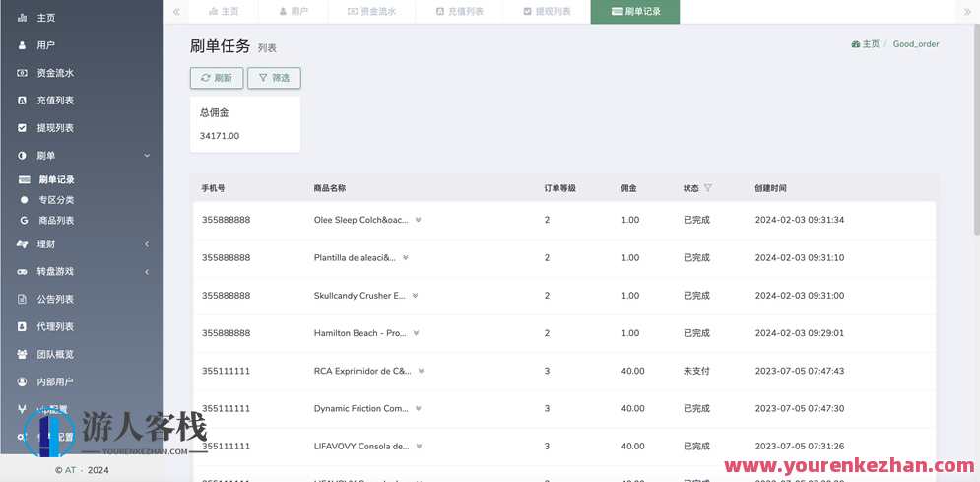Viewport: 980px width, 482px height.
Task: Click the 主页 chart icon in sidebar
Action: point(23,18)
